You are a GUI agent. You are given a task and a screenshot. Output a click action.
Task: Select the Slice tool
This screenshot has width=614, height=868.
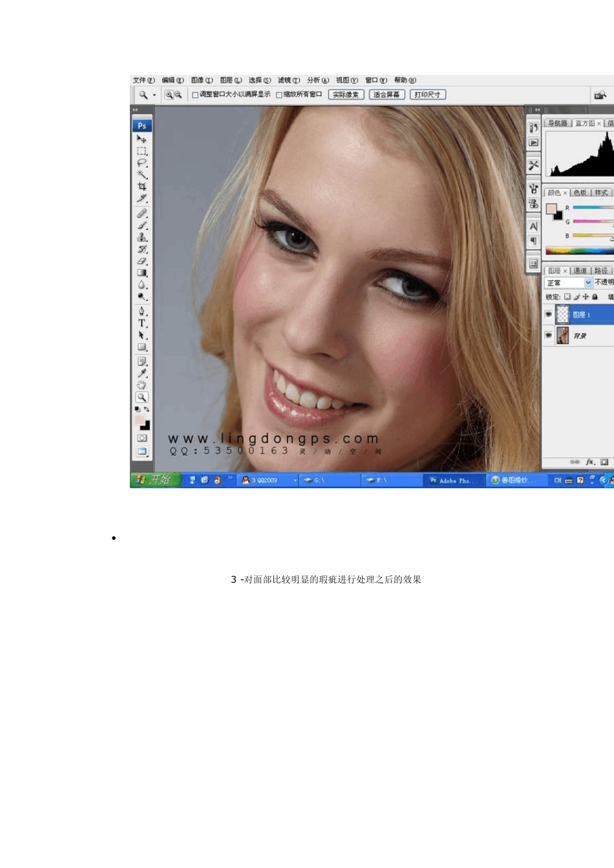tap(142, 198)
